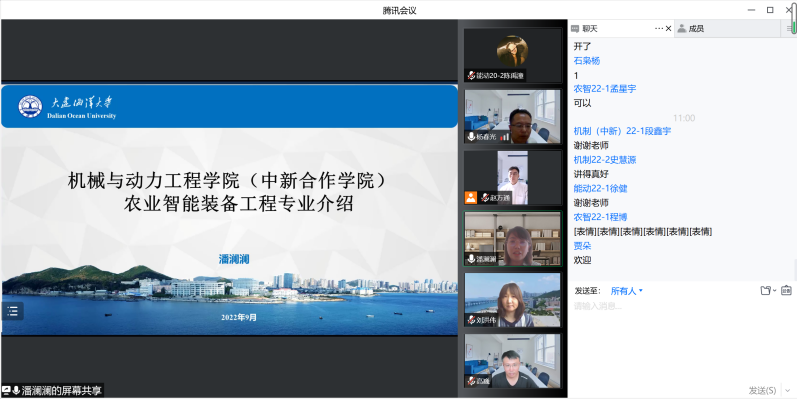Click sender name 能动22-1徐健

coord(600,188)
